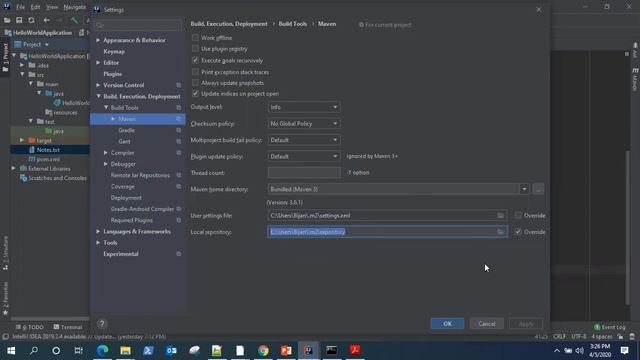This screenshot has height=360, width=640.
Task: Enable Always update snapshots checkbox
Action: coord(196,82)
